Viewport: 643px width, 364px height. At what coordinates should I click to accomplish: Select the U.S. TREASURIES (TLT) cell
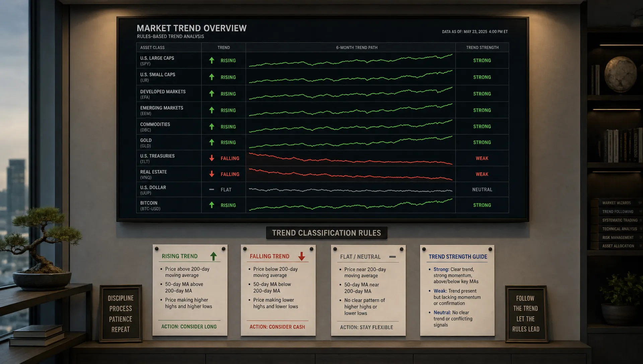[169, 158]
